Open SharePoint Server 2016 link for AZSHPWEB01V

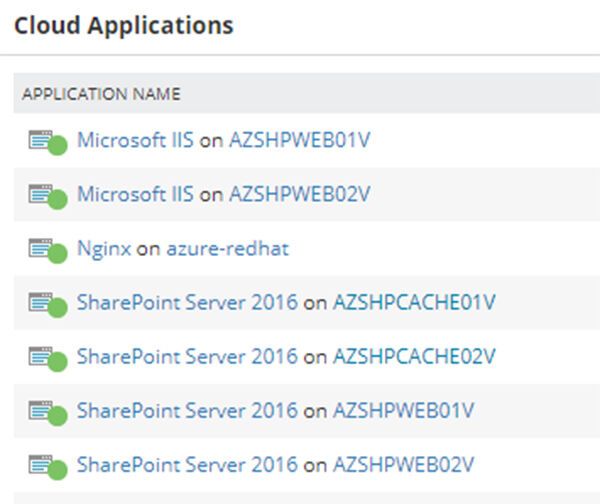click(187, 411)
